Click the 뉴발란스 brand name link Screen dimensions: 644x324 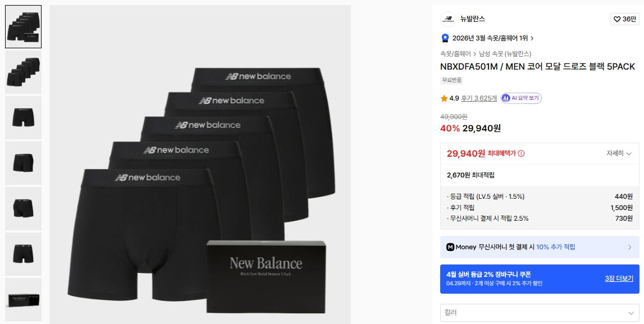(x=473, y=19)
